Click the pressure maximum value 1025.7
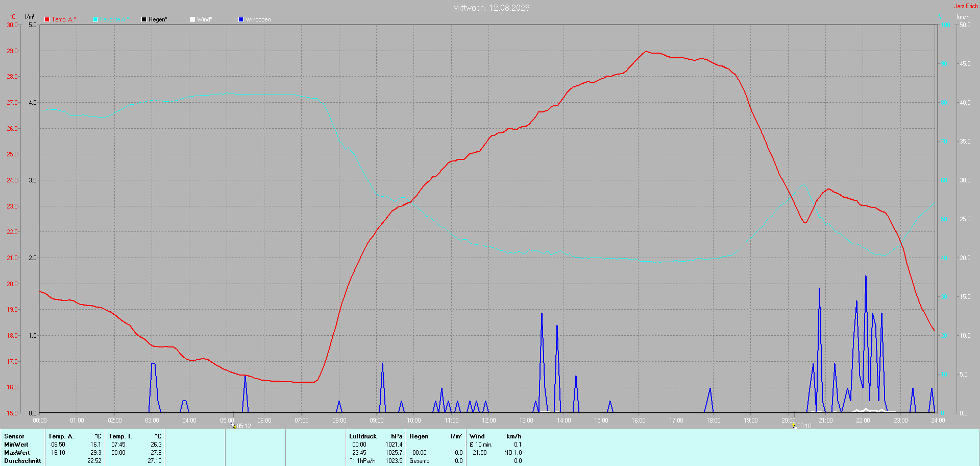This screenshot has width=980, height=466. 394,453
